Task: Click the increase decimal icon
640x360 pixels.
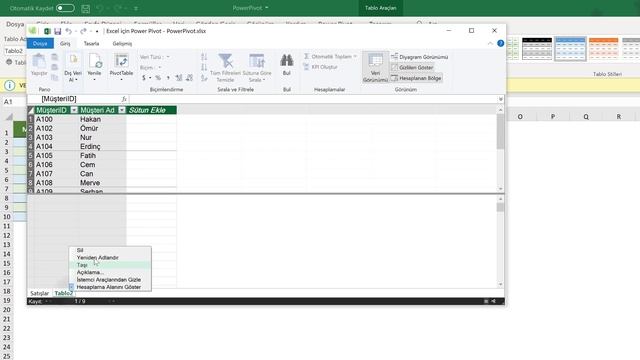Action: pyautogui.click(x=179, y=78)
